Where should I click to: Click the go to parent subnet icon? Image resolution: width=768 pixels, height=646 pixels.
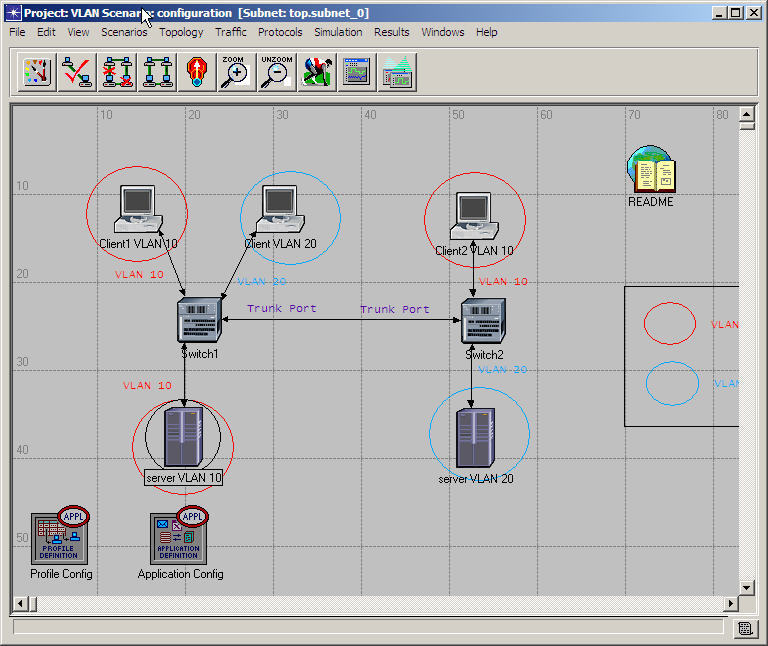point(197,72)
